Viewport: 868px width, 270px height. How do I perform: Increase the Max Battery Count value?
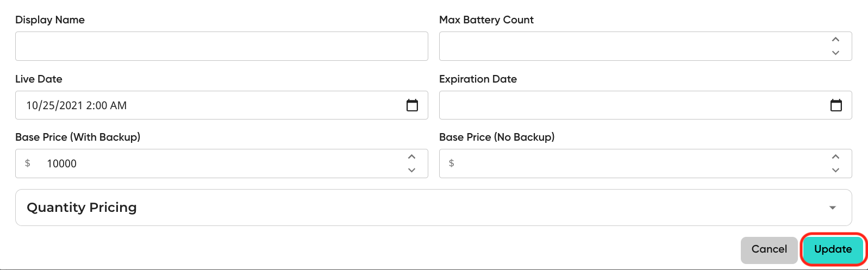pos(835,40)
